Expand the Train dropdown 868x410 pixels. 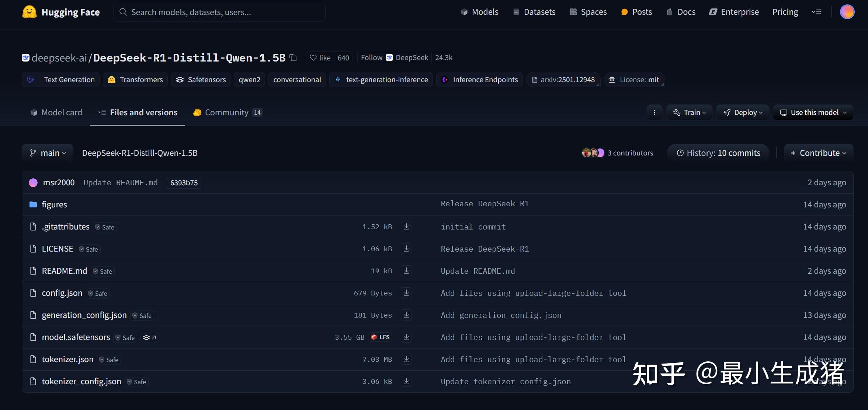pyautogui.click(x=689, y=112)
